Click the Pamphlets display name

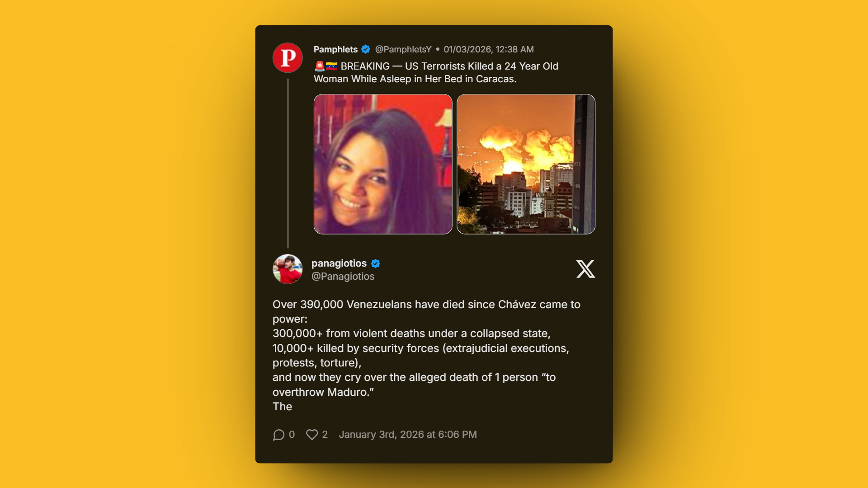335,49
